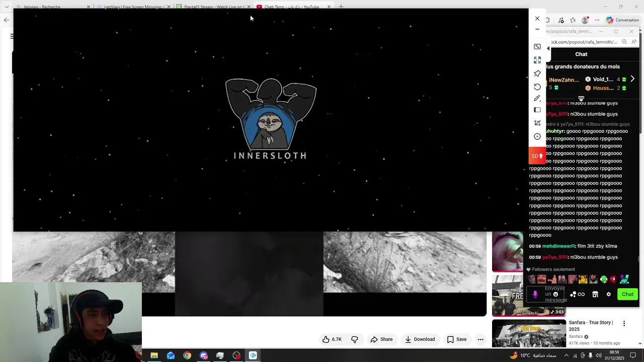This screenshot has width=644, height=362.
Task: Open File Explorer from the taskbar
Action: [x=154, y=355]
